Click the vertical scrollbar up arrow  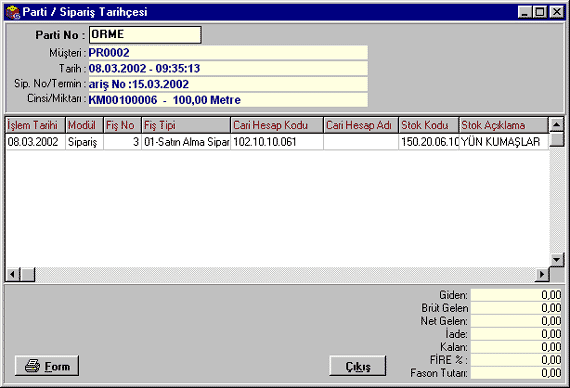(556, 125)
